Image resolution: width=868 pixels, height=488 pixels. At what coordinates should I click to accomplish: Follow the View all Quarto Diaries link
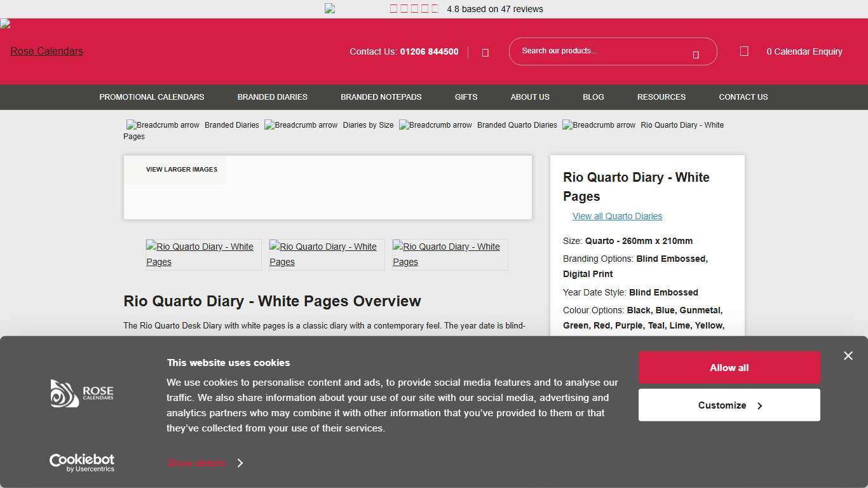[617, 216]
